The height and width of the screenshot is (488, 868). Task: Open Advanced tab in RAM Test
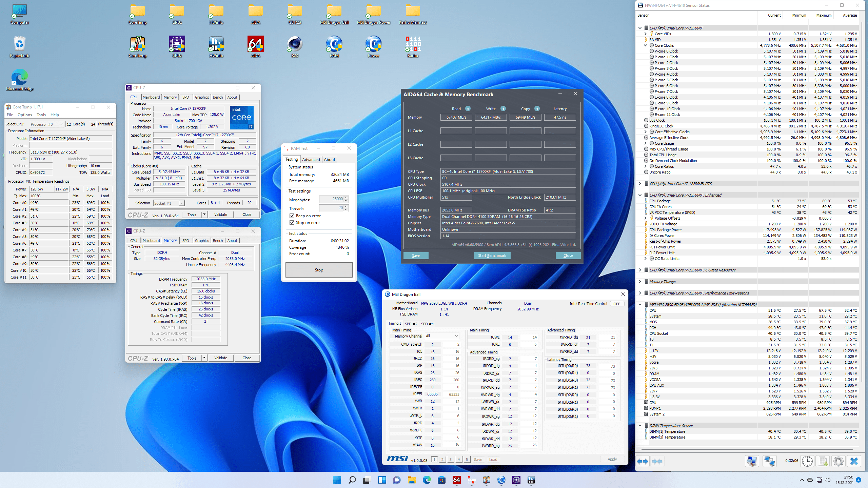coord(311,160)
